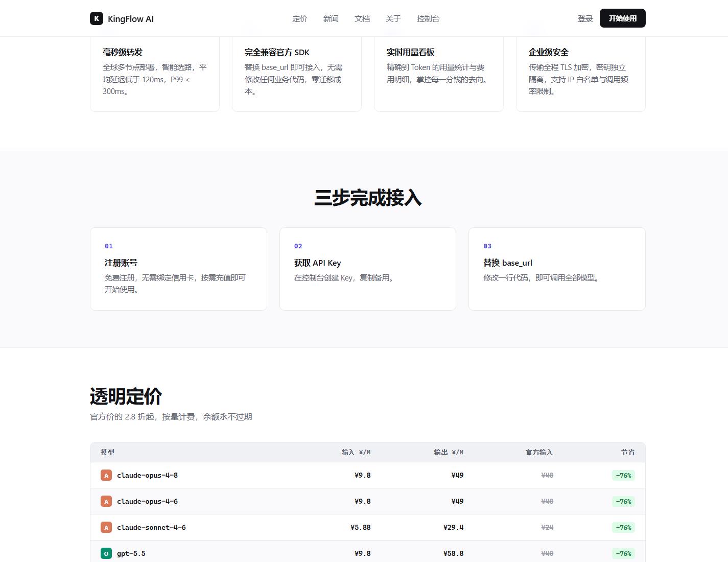Click the 输出 ¥/M column header
This screenshot has width=728, height=562.
(x=449, y=452)
